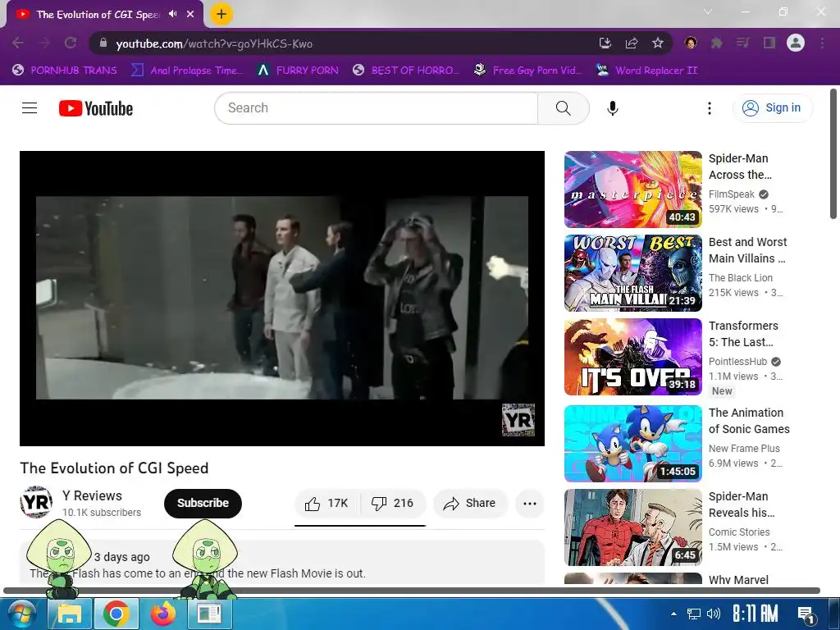This screenshot has height=630, width=840.
Task: Open Transformers 5 IT'S OVER thumbnail
Action: tap(632, 357)
